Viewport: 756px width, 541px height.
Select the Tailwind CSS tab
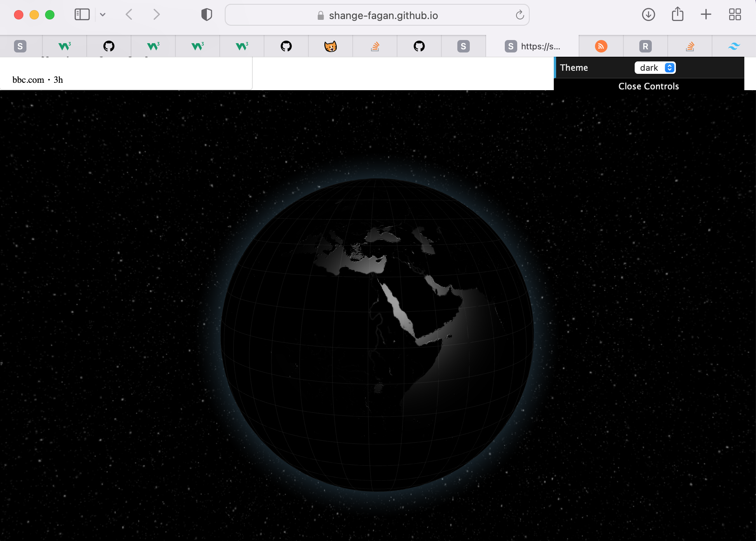tap(734, 46)
